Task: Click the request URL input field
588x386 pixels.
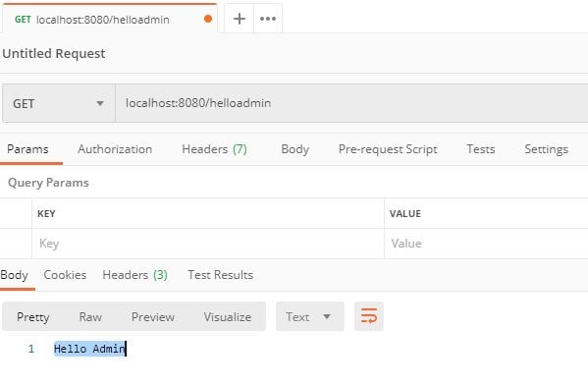Action: [x=351, y=103]
